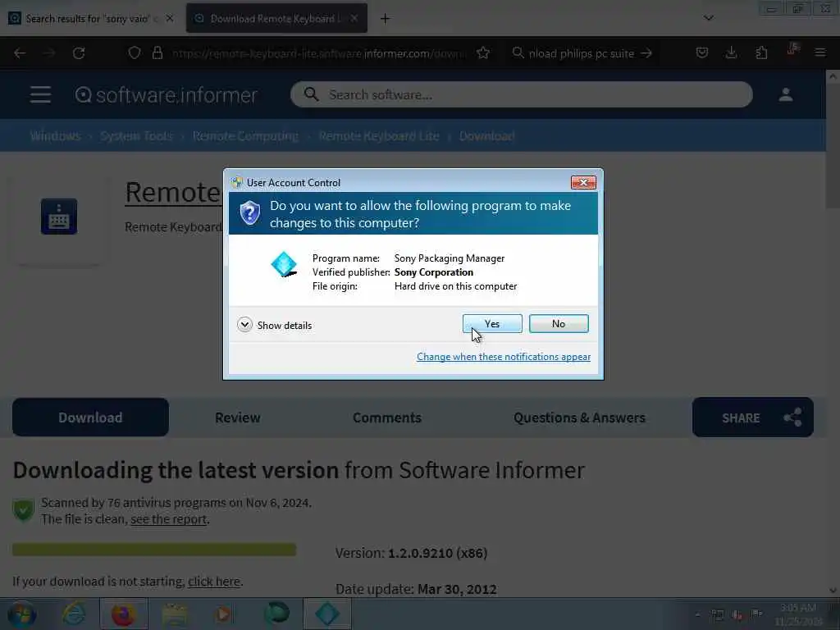Select the Download Remote Keyboard tab
Viewport: 840px width, 630px height.
pos(276,19)
